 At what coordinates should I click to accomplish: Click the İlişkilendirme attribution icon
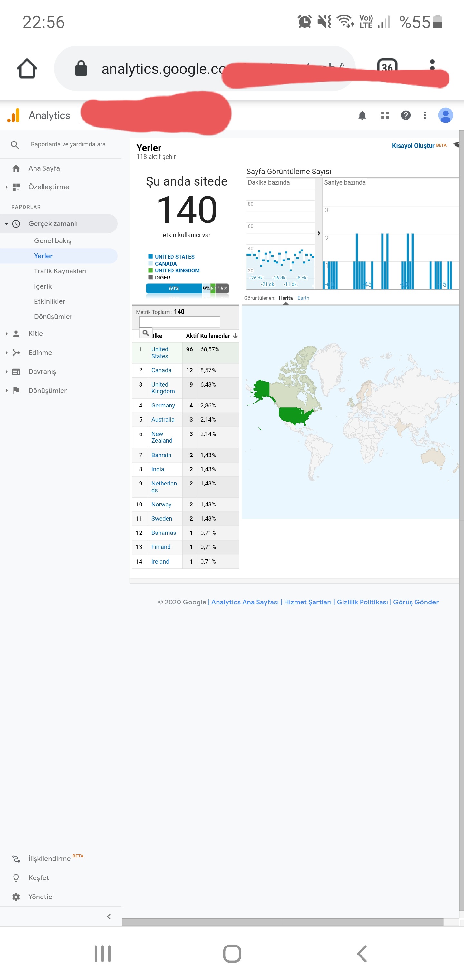(16, 859)
